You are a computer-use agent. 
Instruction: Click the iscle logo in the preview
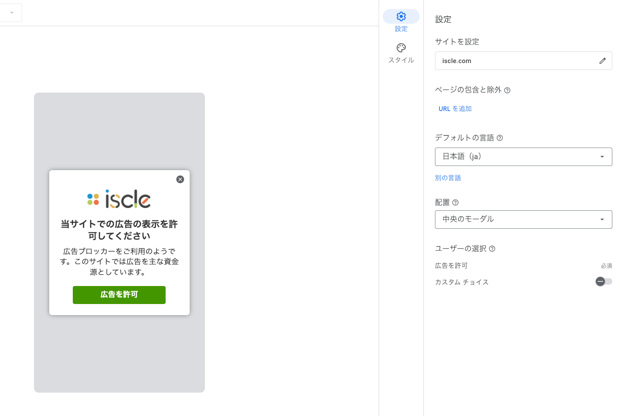click(119, 199)
